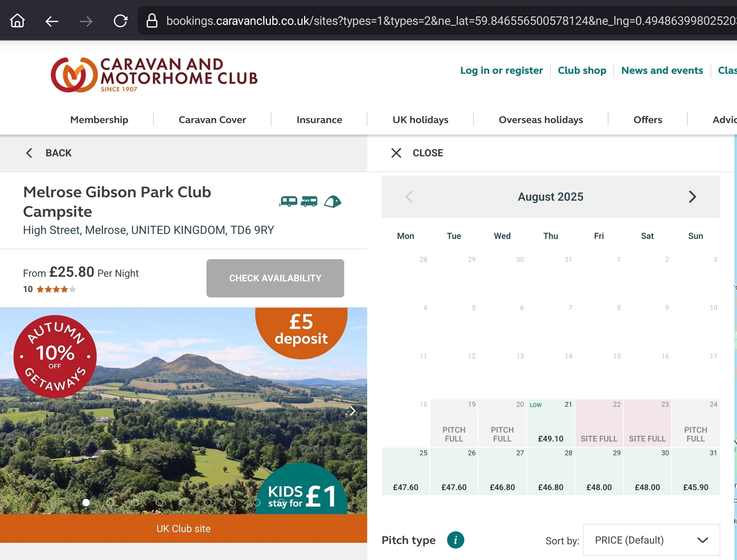This screenshot has height=560, width=737.
Task: Open the Membership menu
Action: point(99,120)
